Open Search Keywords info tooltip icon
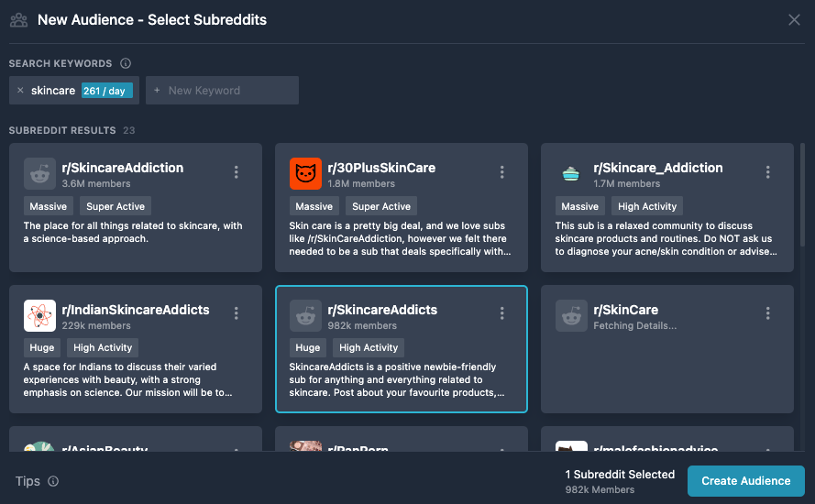 (x=126, y=63)
